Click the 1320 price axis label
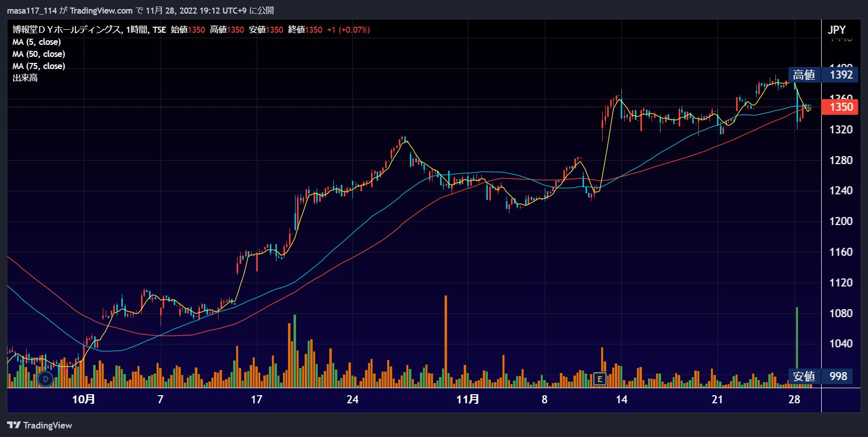This screenshot has height=437, width=868. (841, 129)
